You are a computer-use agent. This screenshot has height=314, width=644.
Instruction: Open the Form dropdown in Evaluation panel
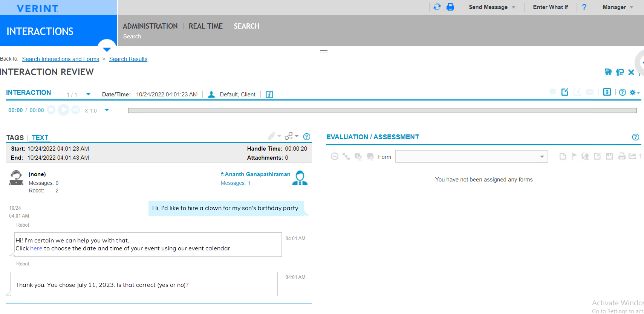click(x=471, y=157)
